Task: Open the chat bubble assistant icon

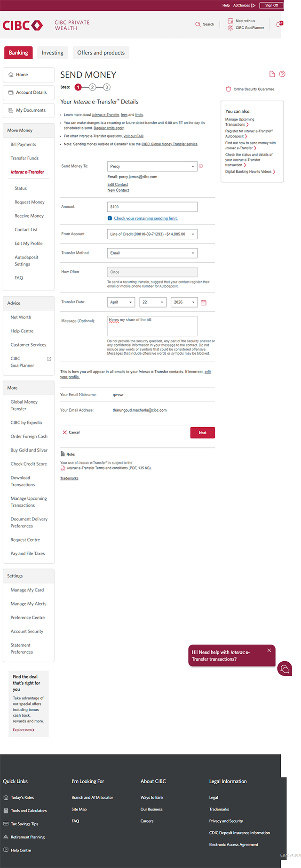Action: 285,669
